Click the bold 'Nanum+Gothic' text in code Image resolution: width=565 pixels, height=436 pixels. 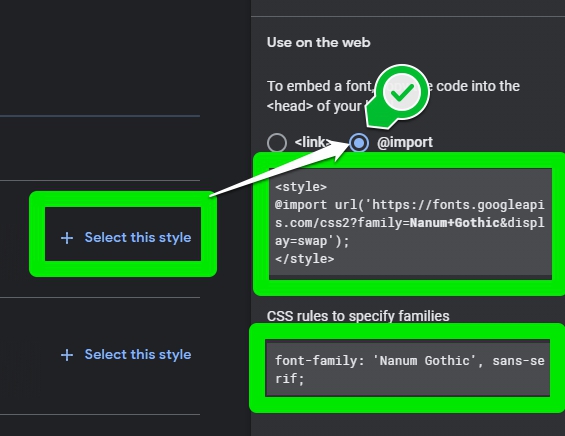[x=454, y=223]
